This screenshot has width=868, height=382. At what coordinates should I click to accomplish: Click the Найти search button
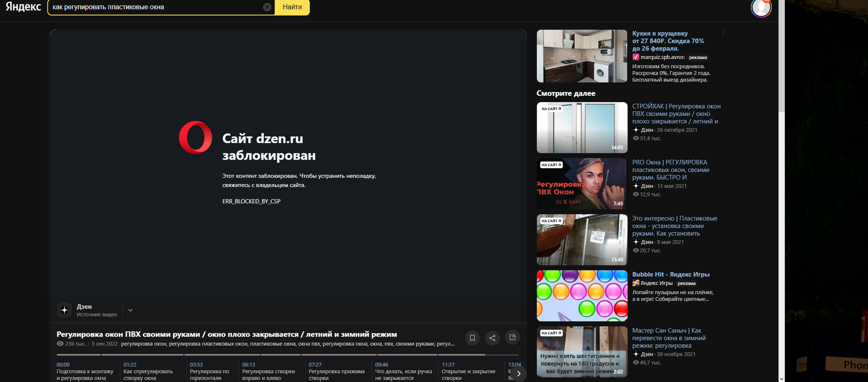pos(292,7)
